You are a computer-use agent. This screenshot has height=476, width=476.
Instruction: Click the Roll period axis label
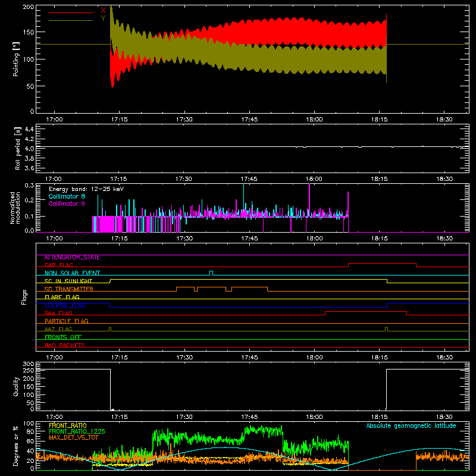[x=17, y=148]
